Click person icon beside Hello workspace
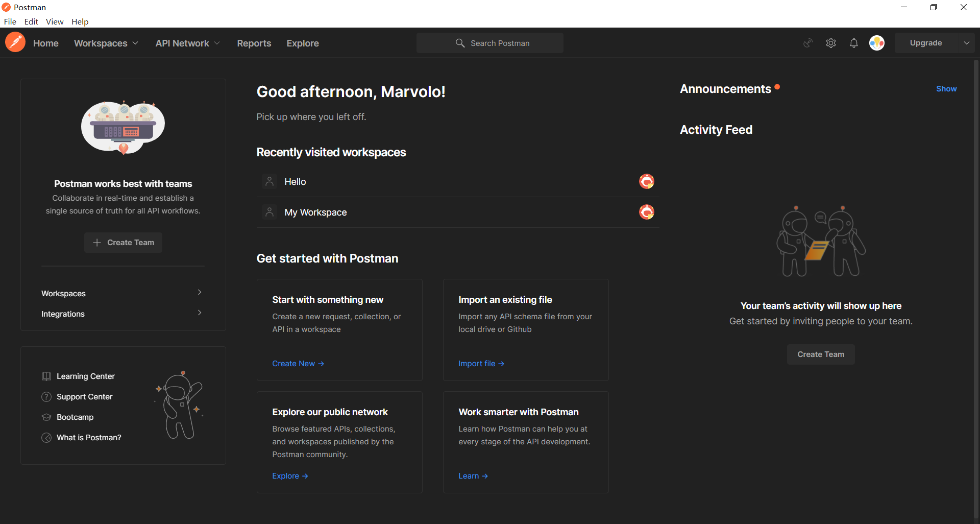This screenshot has width=980, height=524. click(269, 181)
